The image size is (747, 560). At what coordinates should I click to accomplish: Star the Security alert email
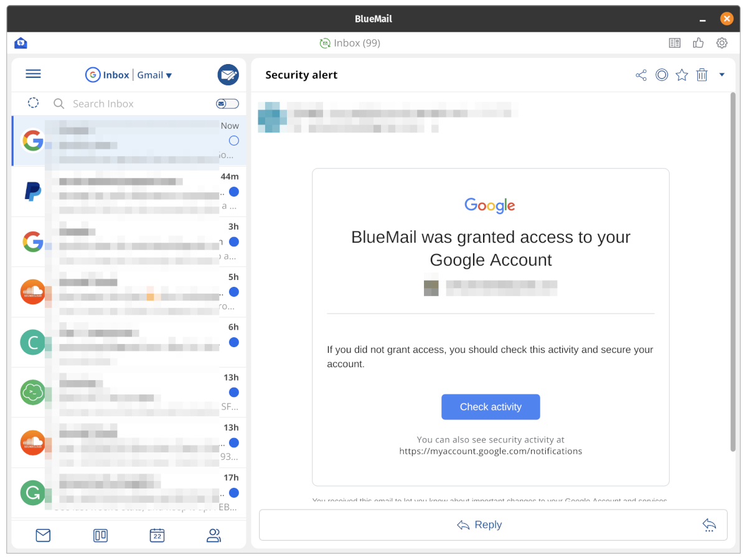pos(682,75)
